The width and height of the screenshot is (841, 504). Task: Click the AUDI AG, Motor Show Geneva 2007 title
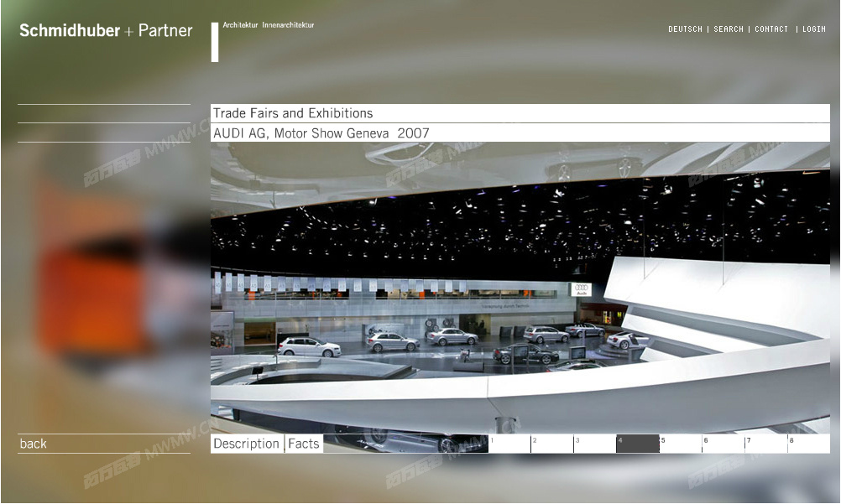pos(321,133)
